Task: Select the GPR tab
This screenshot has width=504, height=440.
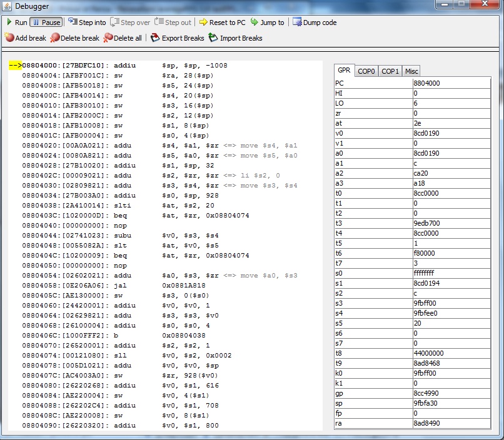Action: pyautogui.click(x=344, y=71)
